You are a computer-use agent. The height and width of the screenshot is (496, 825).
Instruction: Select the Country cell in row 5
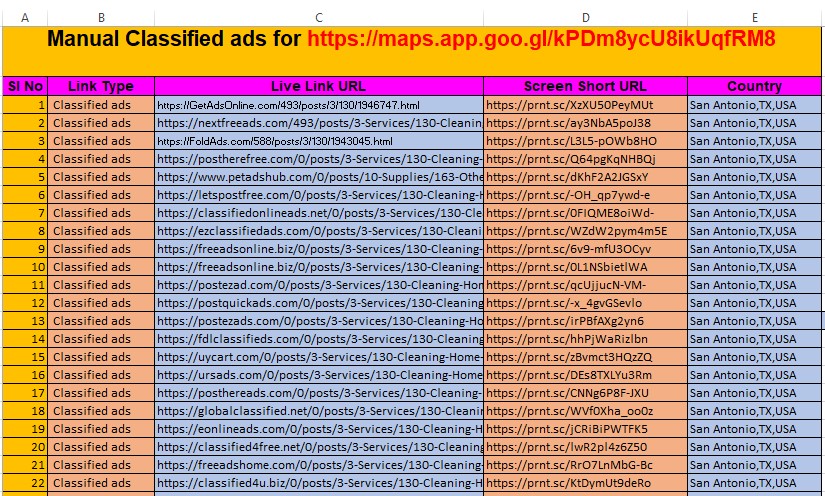[754, 177]
